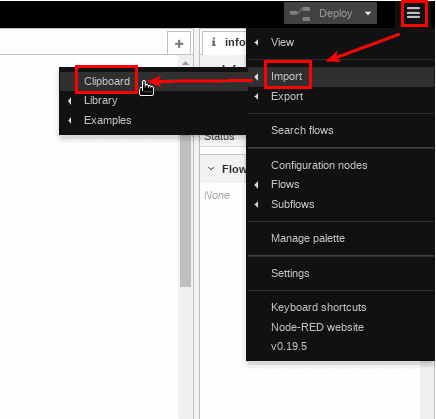The image size is (436, 419).
Task: Open the Import submenu
Action: pyautogui.click(x=340, y=77)
